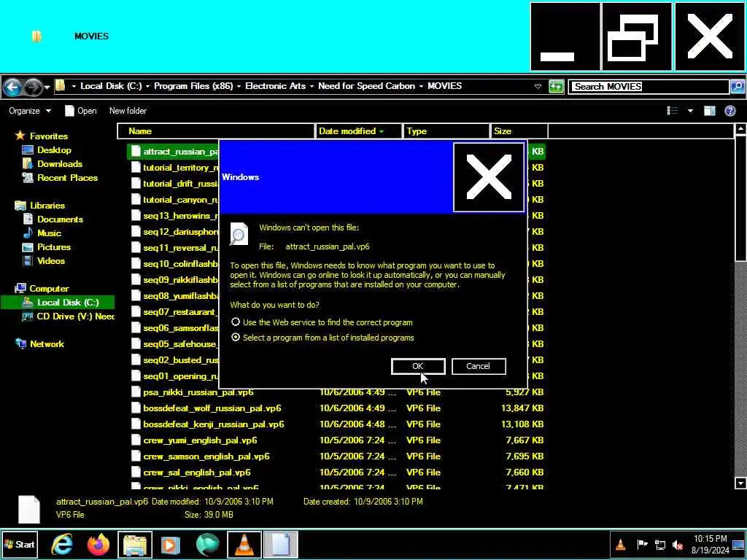Image resolution: width=747 pixels, height=560 pixels.
Task: Sort by the Type column header
Action: click(446, 131)
